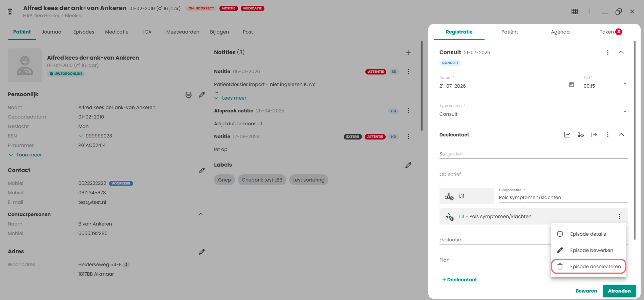
Task: Add a new Deelcontact
Action: coord(459,280)
